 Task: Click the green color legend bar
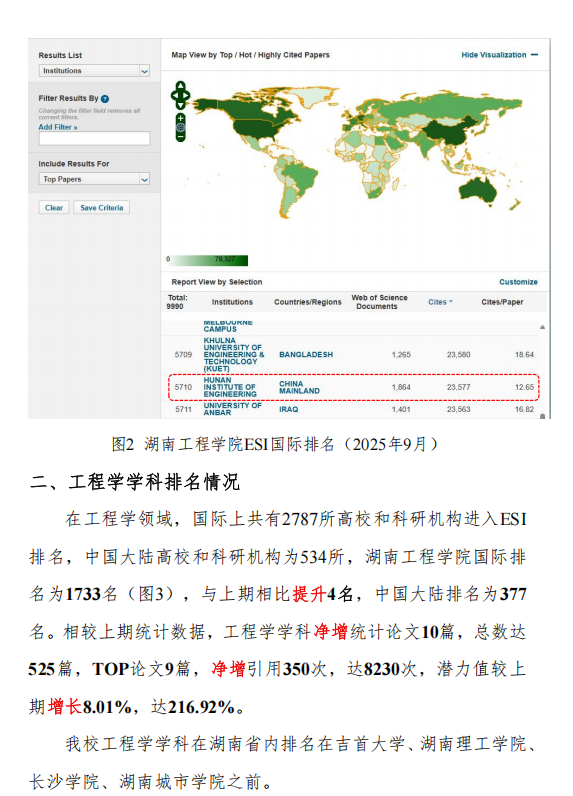click(209, 260)
